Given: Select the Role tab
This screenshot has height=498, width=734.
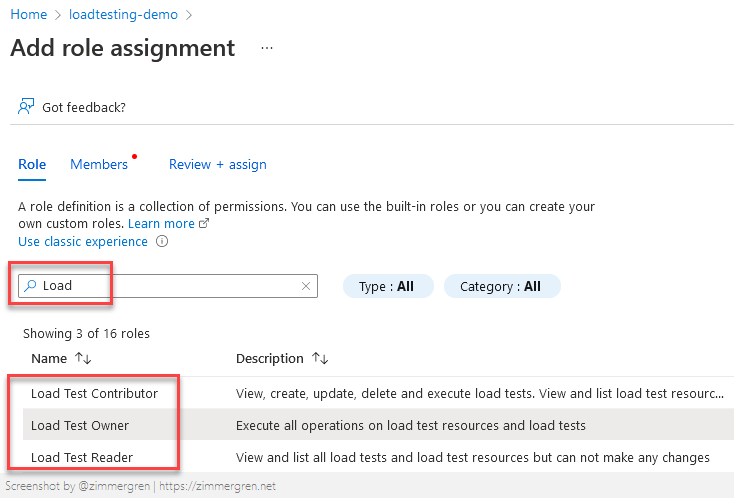Looking at the screenshot, I should coord(32,164).
